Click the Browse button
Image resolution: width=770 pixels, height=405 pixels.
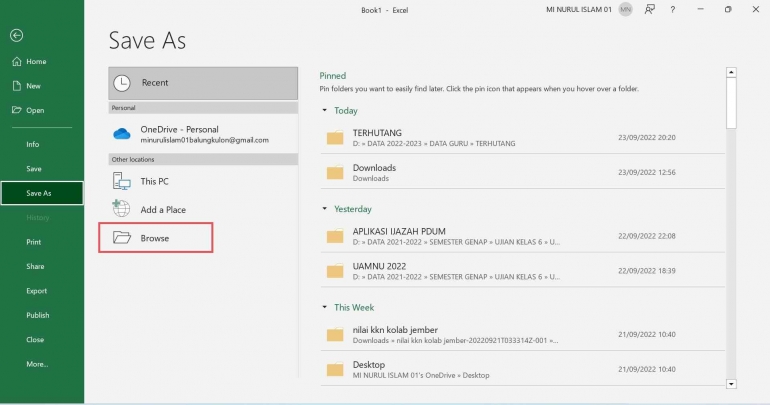[x=156, y=238]
